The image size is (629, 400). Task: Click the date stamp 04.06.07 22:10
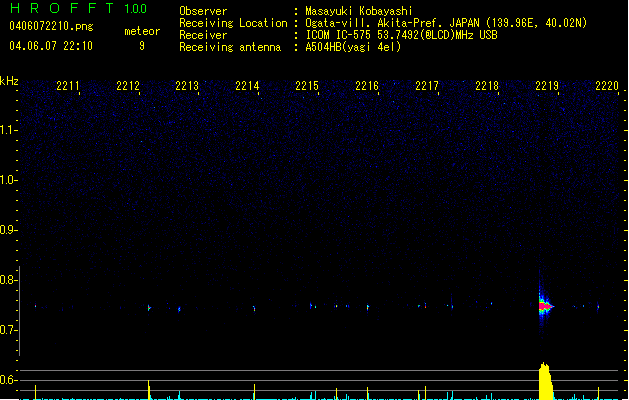click(51, 46)
